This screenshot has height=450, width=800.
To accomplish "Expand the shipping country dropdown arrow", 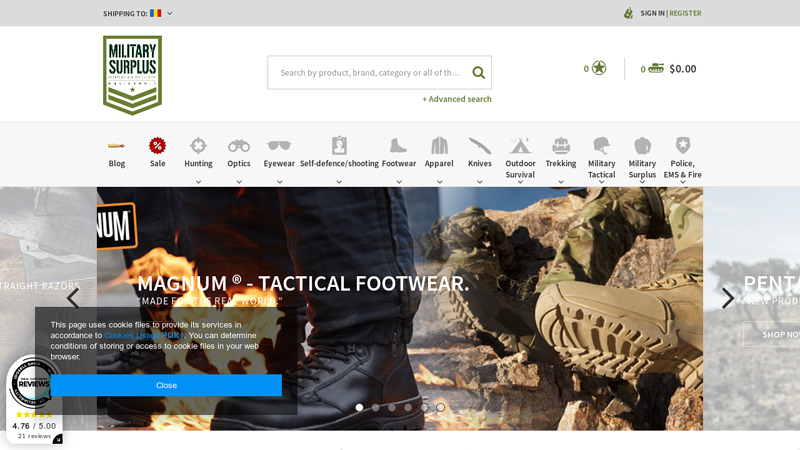I will (170, 13).
